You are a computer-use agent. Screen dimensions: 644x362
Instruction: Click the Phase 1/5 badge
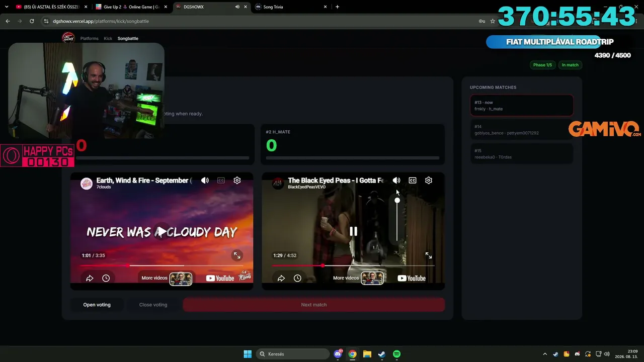point(542,65)
